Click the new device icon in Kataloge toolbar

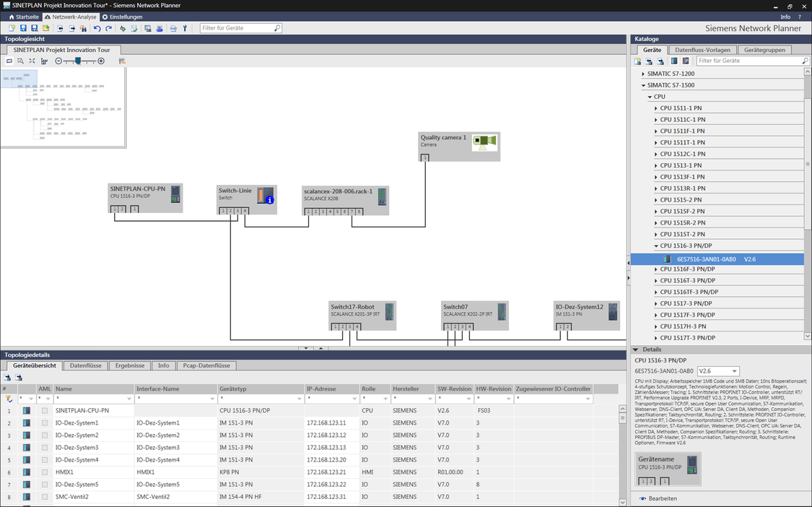point(638,61)
